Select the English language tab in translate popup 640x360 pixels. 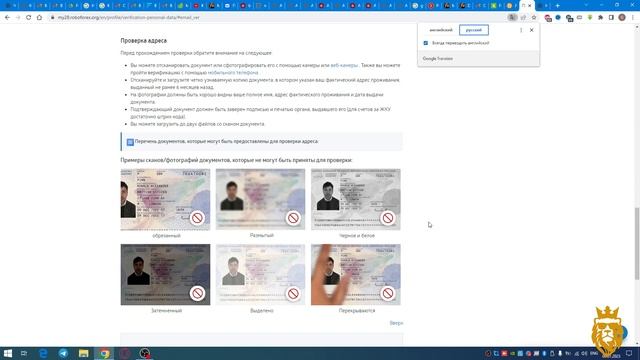[x=441, y=30]
